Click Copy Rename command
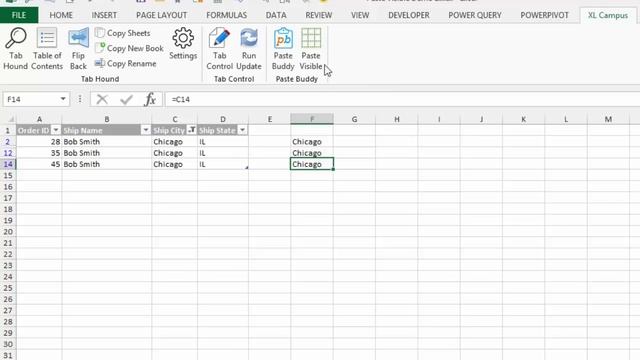This screenshot has width=640, height=360. [x=126, y=63]
